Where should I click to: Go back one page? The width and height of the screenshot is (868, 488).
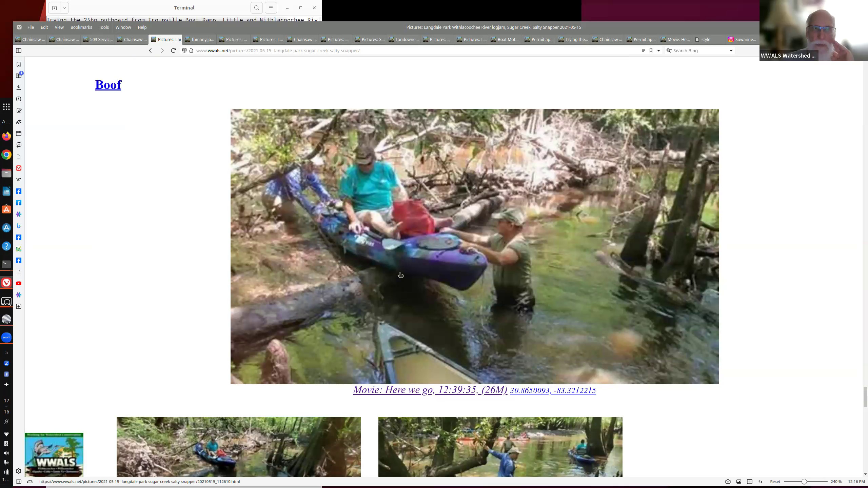click(x=150, y=50)
